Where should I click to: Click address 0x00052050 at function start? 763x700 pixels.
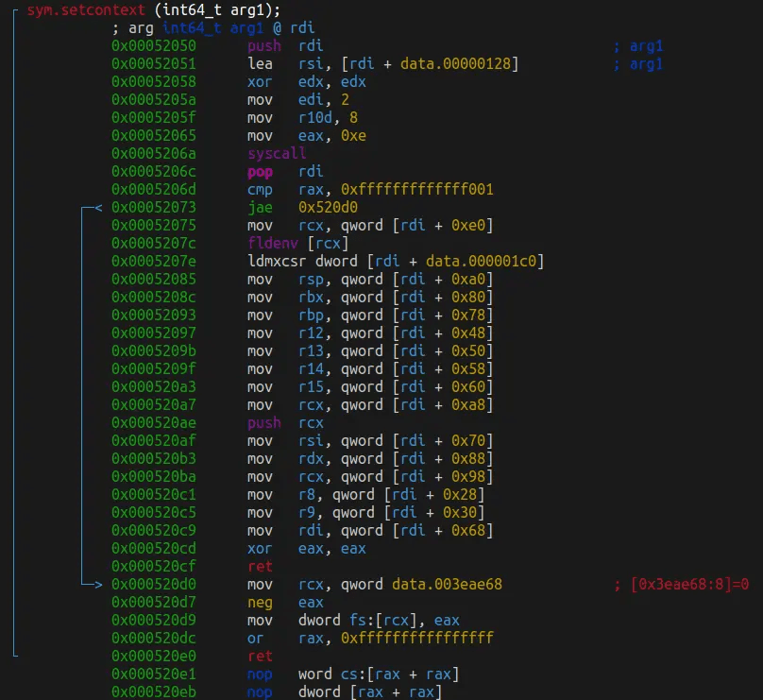click(153, 46)
